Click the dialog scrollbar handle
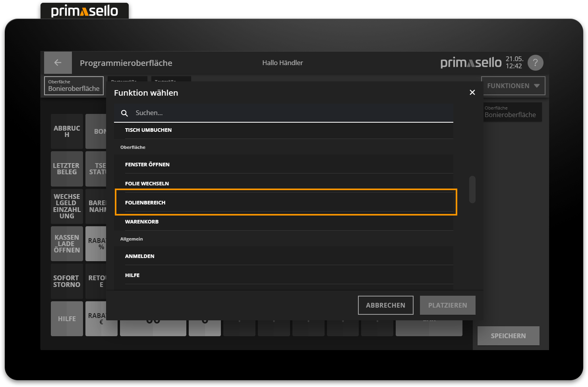The width and height of the screenshot is (588, 387). click(x=472, y=190)
